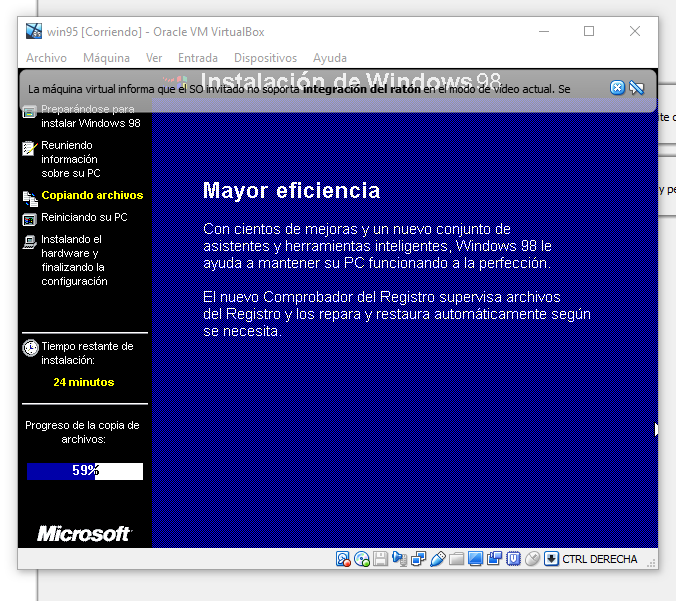This screenshot has height=601, width=676.
Task: Click the clock icon beside Tiempo restante
Action: (x=31, y=348)
